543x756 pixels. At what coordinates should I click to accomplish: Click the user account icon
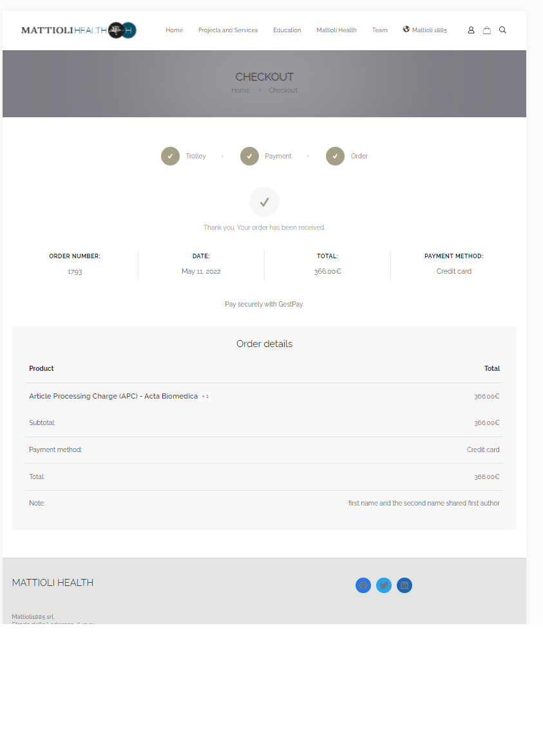point(471,30)
